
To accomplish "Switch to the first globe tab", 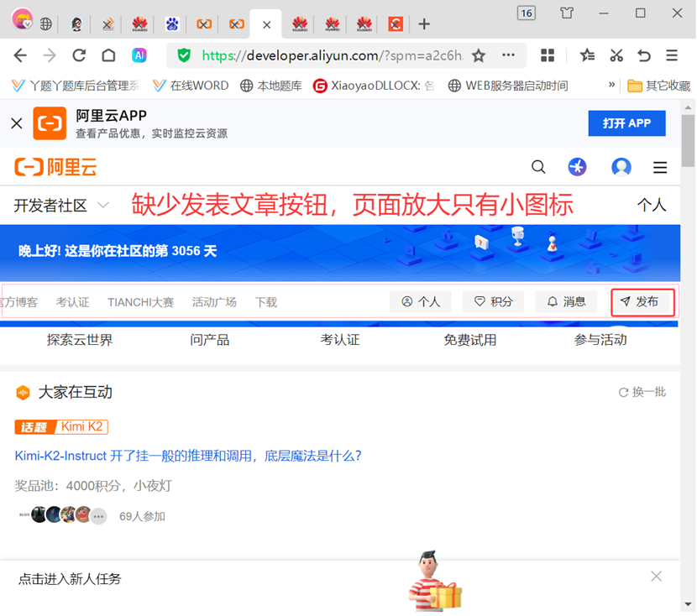I will pos(46,23).
